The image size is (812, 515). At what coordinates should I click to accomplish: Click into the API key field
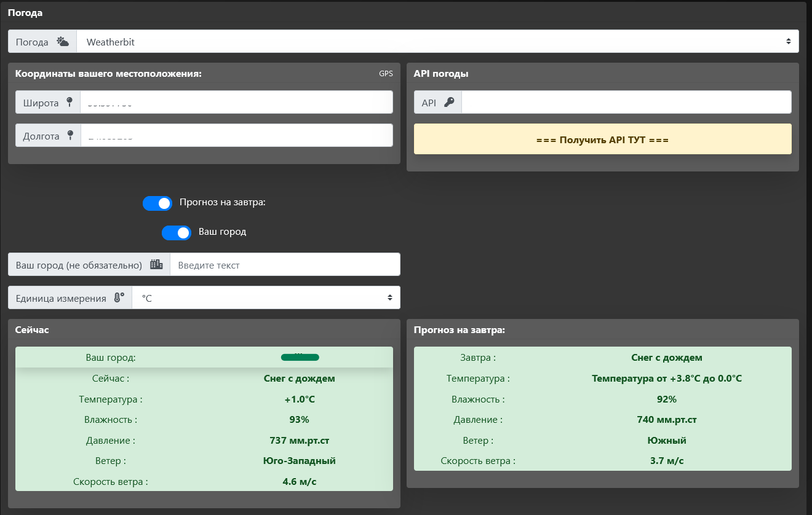click(x=626, y=103)
